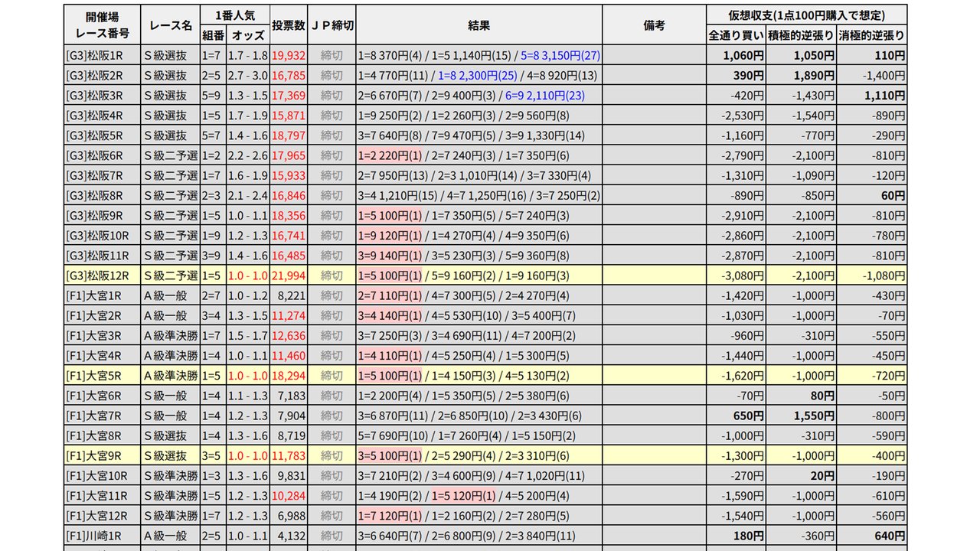Select odds 2.1 - 2.4 in 松阪8R row
The height and width of the screenshot is (551, 980).
(247, 194)
